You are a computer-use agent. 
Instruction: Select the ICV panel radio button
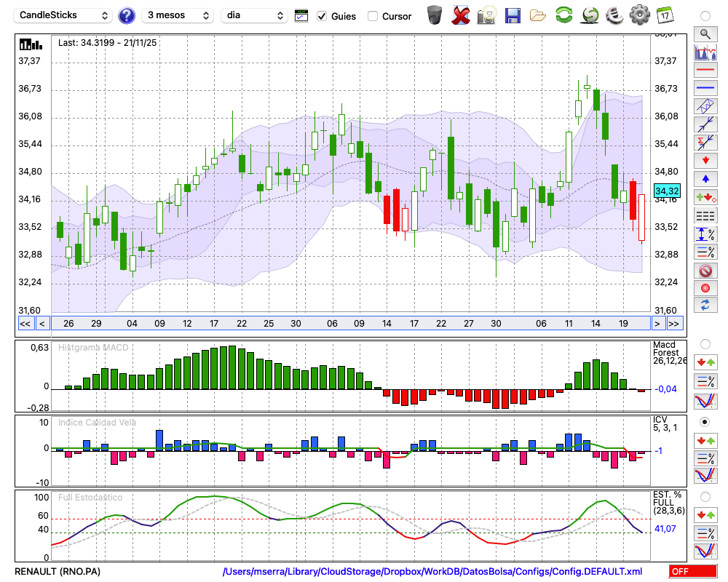coord(705,421)
